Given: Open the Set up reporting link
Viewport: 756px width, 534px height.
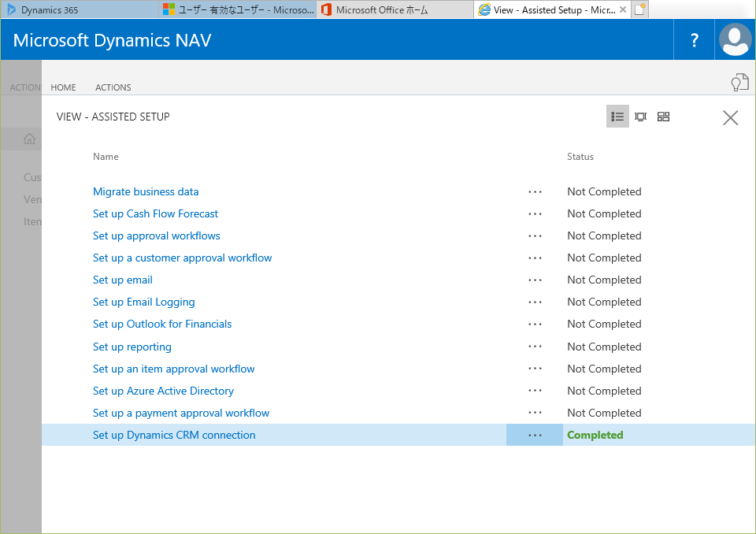Looking at the screenshot, I should point(132,347).
